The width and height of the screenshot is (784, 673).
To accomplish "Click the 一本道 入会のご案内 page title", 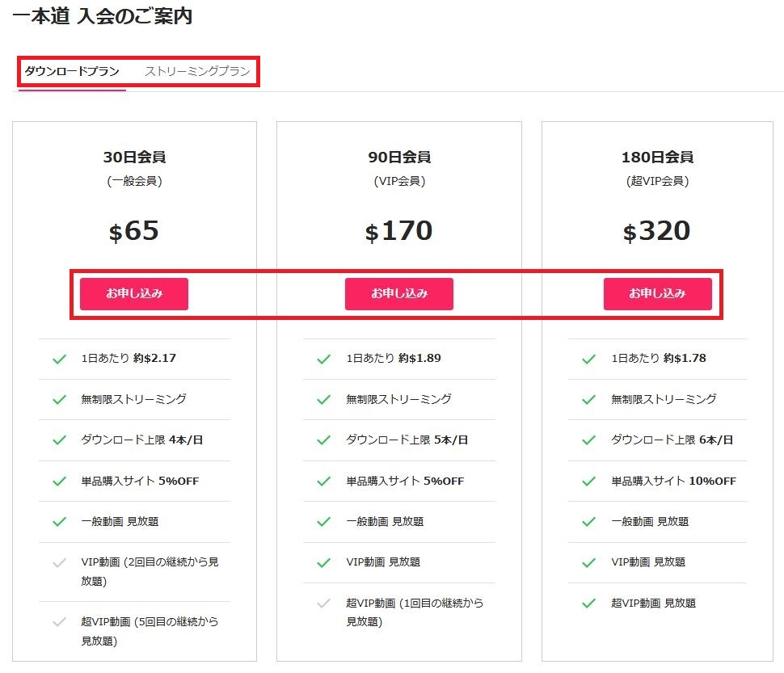I will point(103,16).
